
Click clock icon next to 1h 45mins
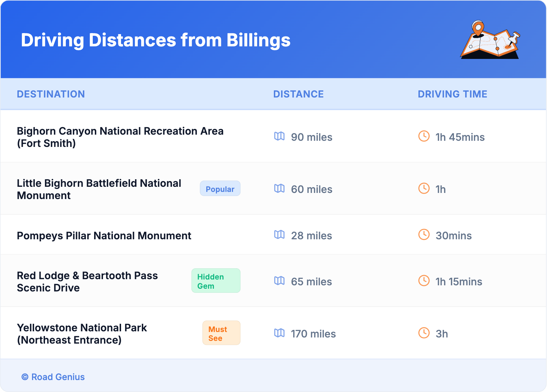pos(424,136)
